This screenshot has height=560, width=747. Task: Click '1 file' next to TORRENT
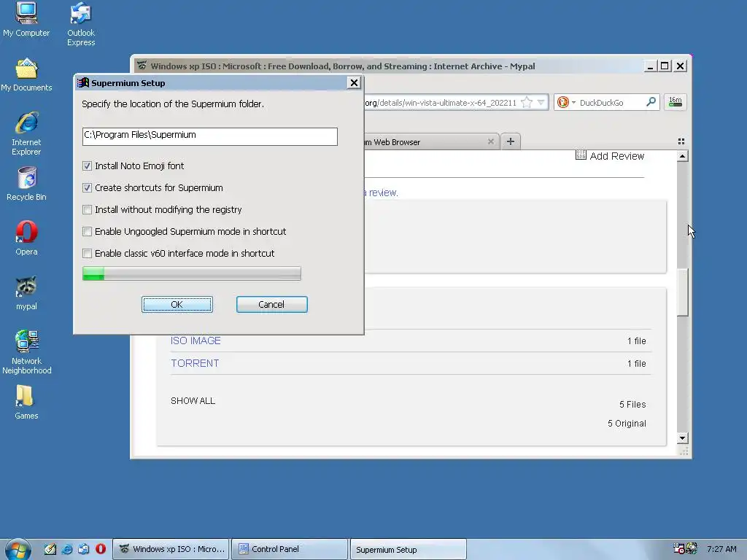point(636,364)
